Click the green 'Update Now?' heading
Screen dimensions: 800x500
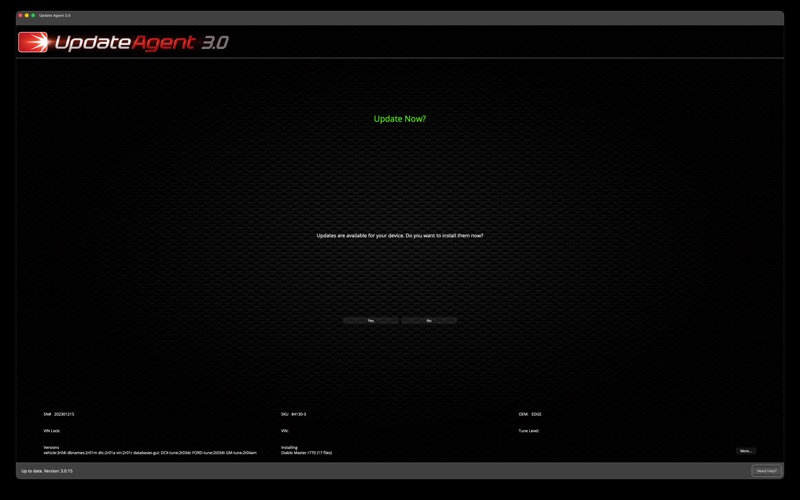[x=400, y=119]
